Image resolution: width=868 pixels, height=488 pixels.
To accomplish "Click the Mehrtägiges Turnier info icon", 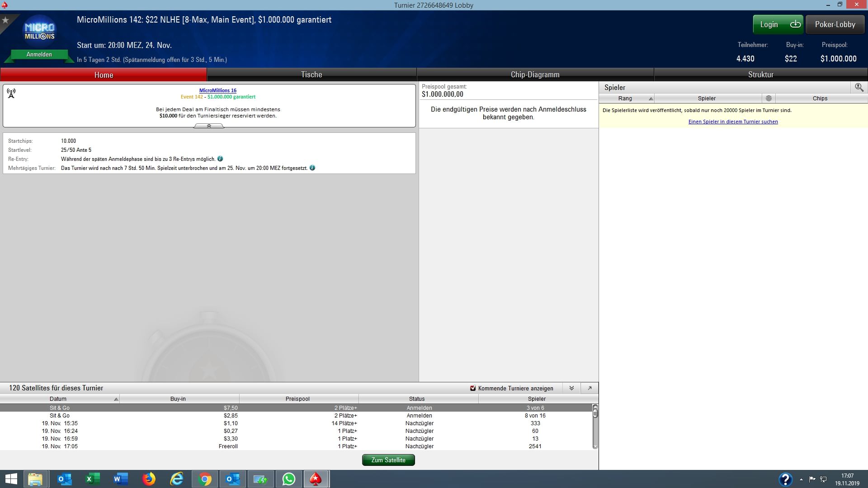I will coord(312,168).
